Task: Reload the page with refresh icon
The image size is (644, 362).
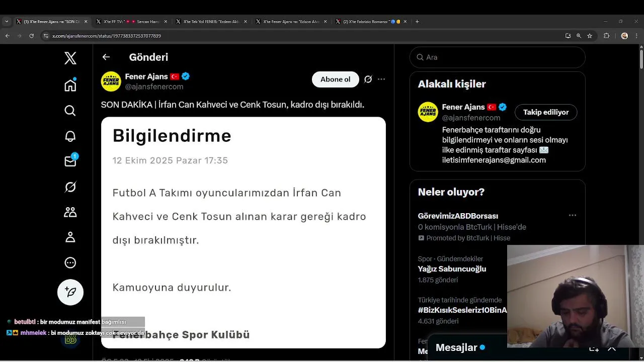Action: [32, 36]
